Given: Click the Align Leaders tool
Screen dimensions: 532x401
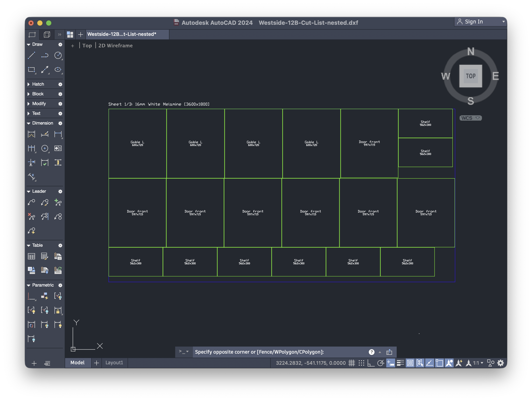Looking at the screenshot, I should [x=45, y=216].
